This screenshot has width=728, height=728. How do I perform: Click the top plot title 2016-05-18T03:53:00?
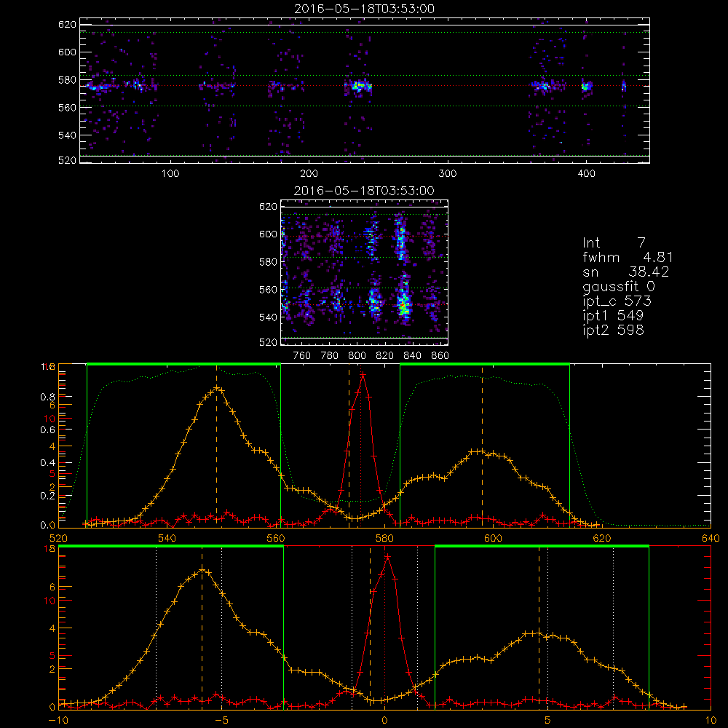(x=365, y=9)
